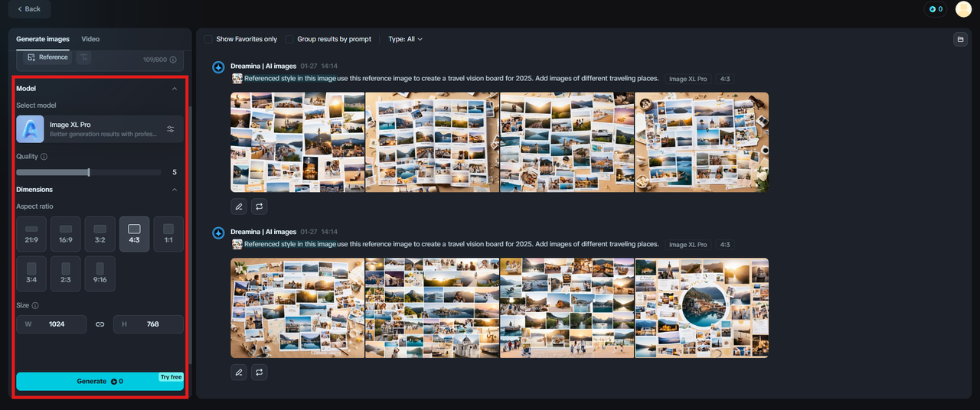Click Image XL Pro tag in first result
The height and width of the screenshot is (410, 980).
tap(688, 79)
